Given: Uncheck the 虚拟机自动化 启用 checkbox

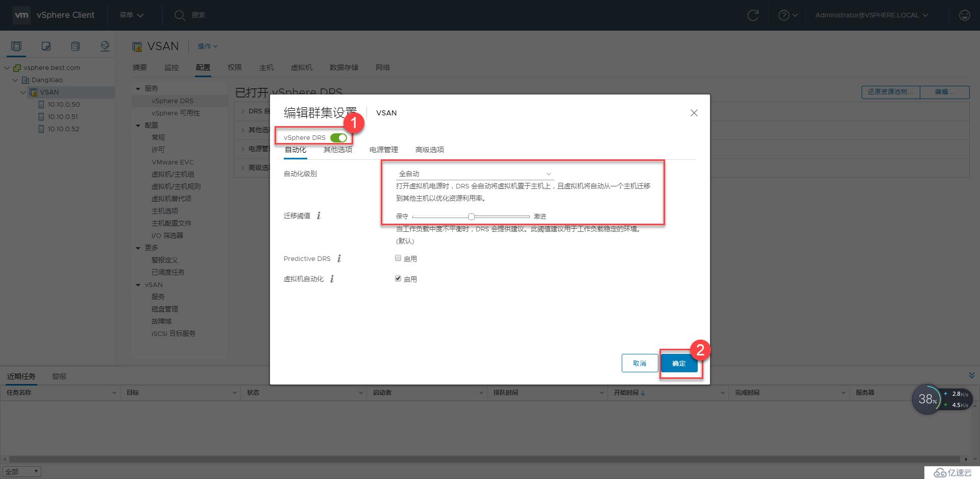Looking at the screenshot, I should pos(398,279).
